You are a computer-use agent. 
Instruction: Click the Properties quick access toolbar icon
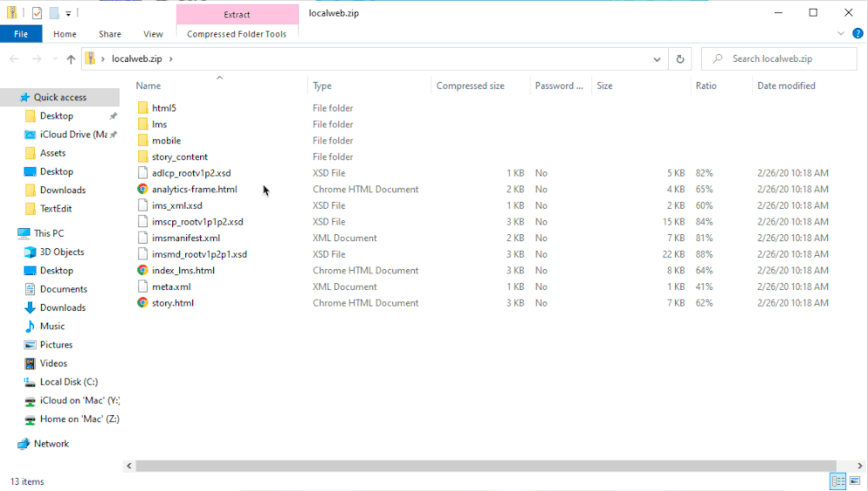[x=37, y=13]
